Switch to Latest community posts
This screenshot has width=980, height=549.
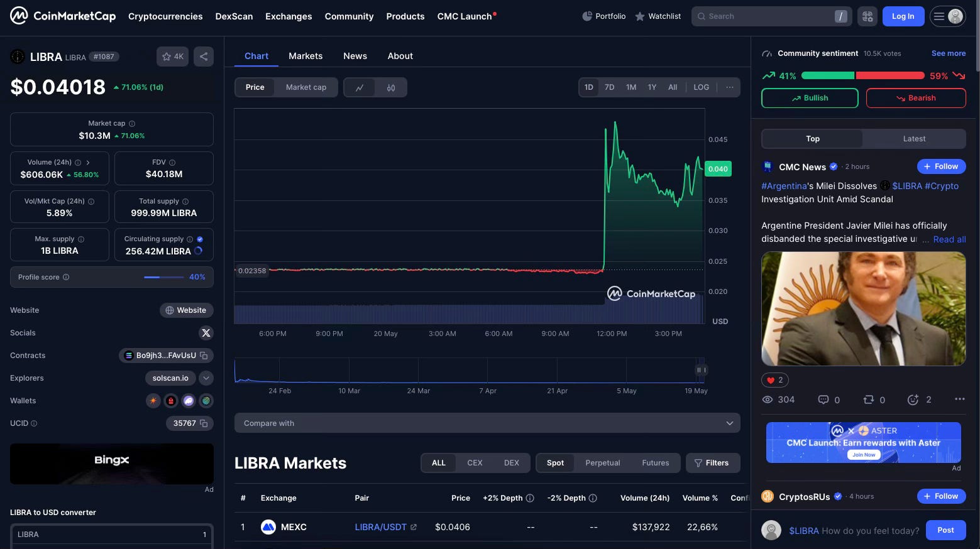(914, 139)
